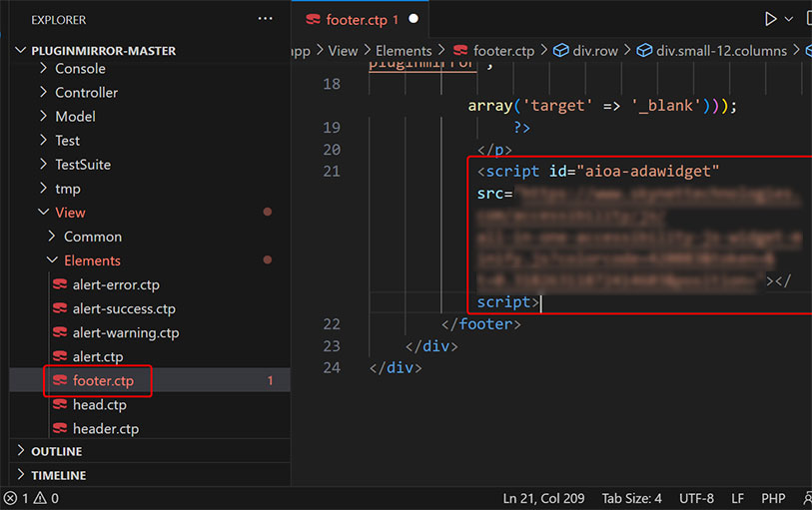
Task: Change language mode via PHP status item
Action: tap(773, 498)
